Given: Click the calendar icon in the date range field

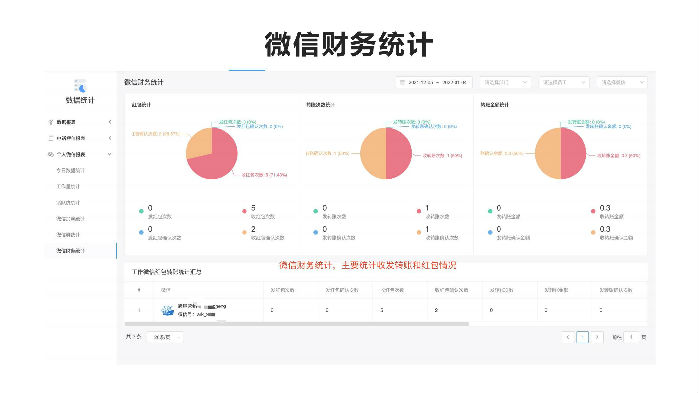Looking at the screenshot, I should coord(402,83).
